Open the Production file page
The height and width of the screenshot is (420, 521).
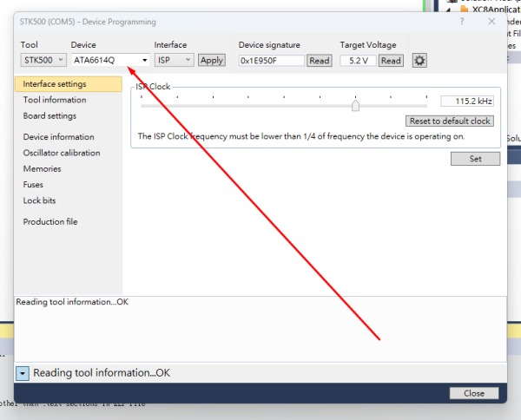[x=50, y=222]
